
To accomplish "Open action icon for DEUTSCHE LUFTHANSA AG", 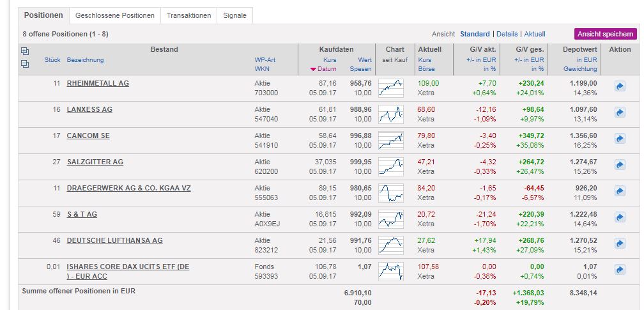I will [x=619, y=244].
